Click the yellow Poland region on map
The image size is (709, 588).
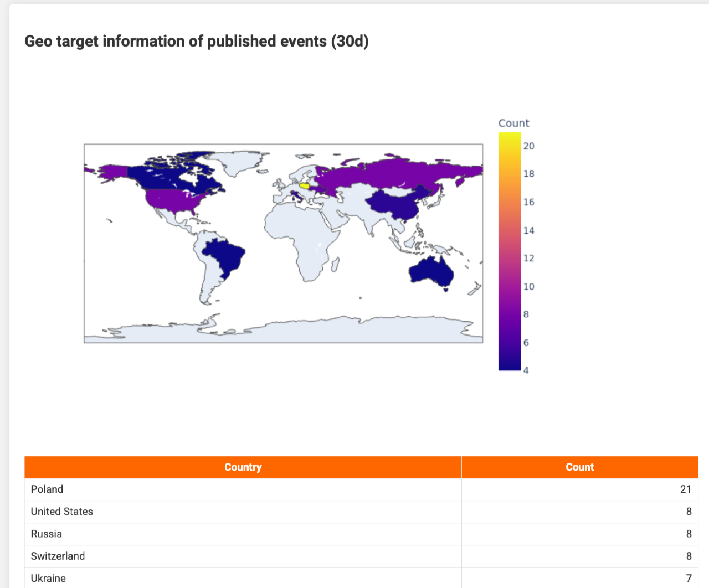click(304, 186)
